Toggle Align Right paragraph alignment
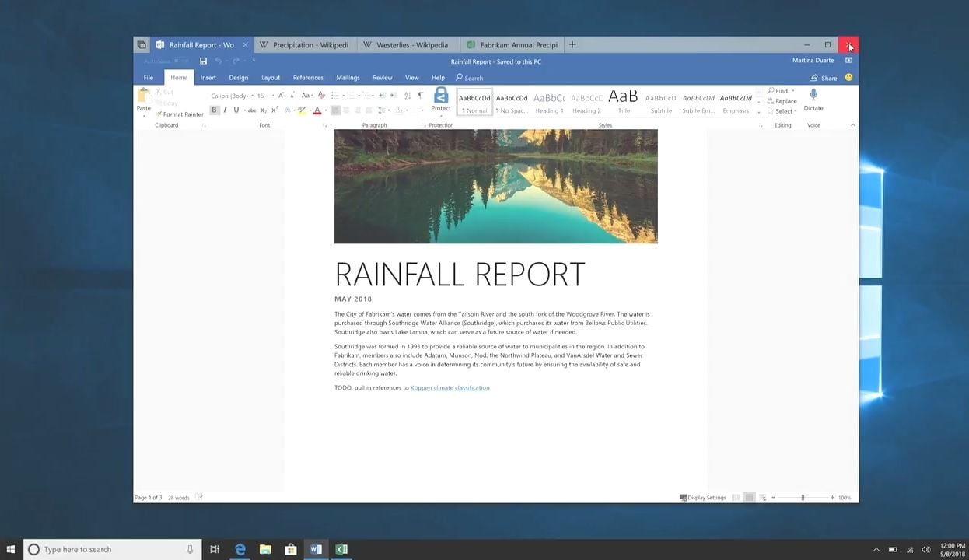969x560 pixels. coord(358,110)
